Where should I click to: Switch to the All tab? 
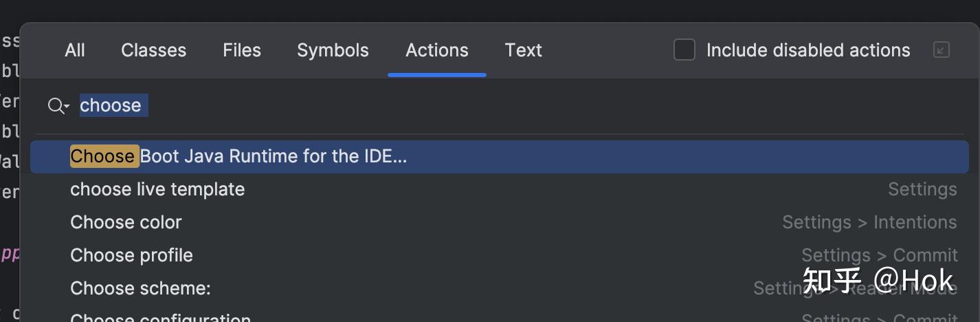pos(75,50)
